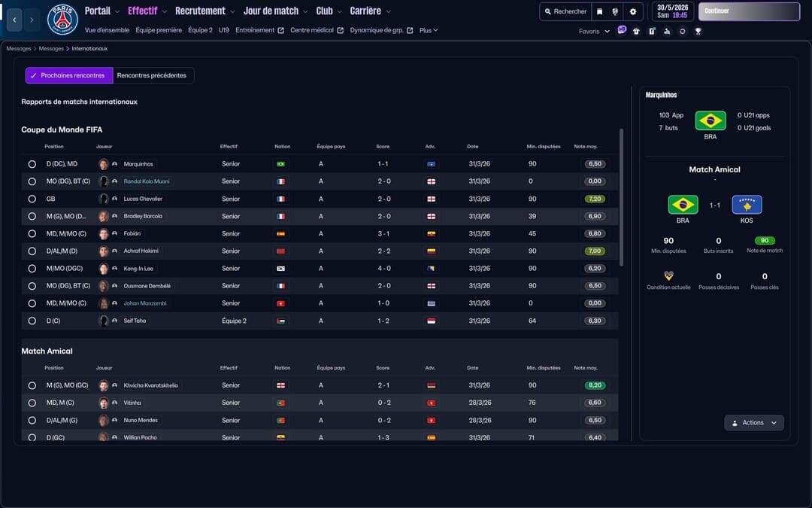Open the Actions dropdown button
The image size is (812, 508).
754,423
